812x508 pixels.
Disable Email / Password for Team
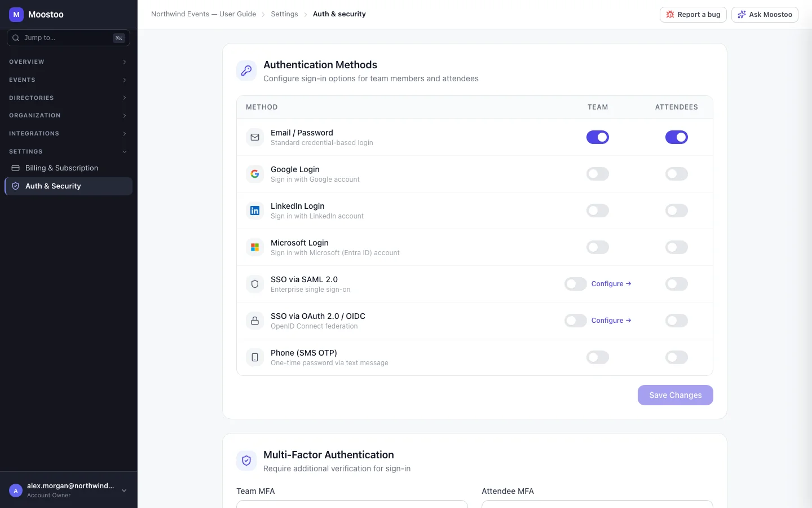pyautogui.click(x=598, y=137)
